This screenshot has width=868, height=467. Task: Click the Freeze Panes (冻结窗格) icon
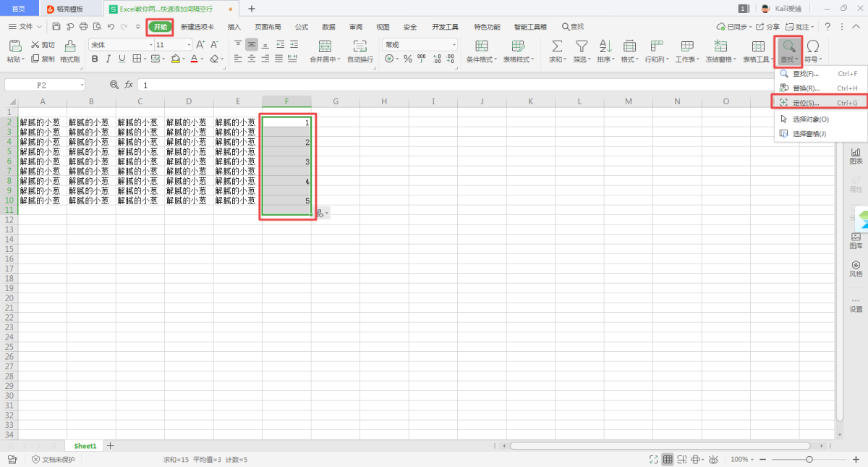pos(720,46)
